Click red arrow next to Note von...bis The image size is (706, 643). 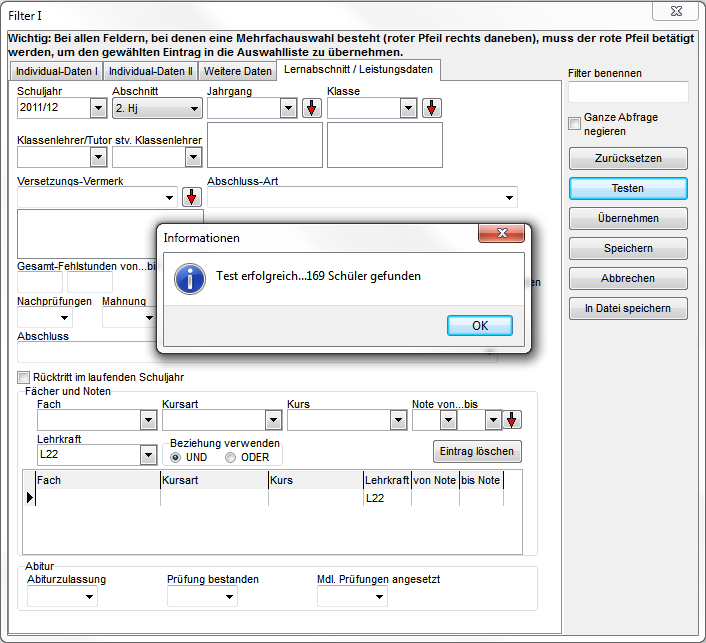[x=511, y=420]
